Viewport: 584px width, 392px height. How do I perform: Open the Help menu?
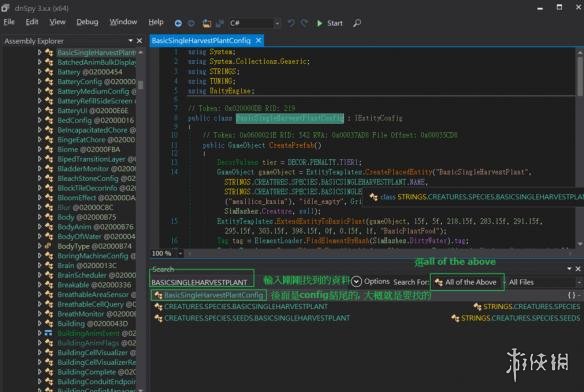(156, 22)
